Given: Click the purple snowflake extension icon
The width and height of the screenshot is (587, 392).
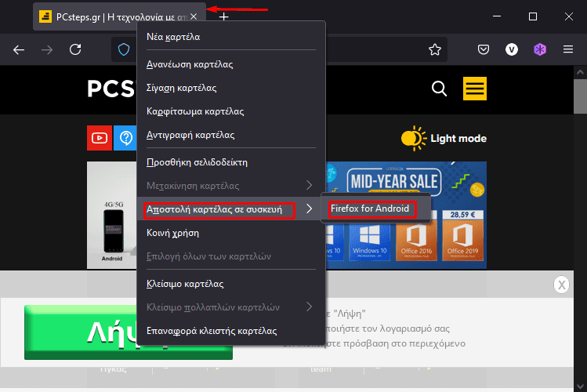Looking at the screenshot, I should (540, 49).
